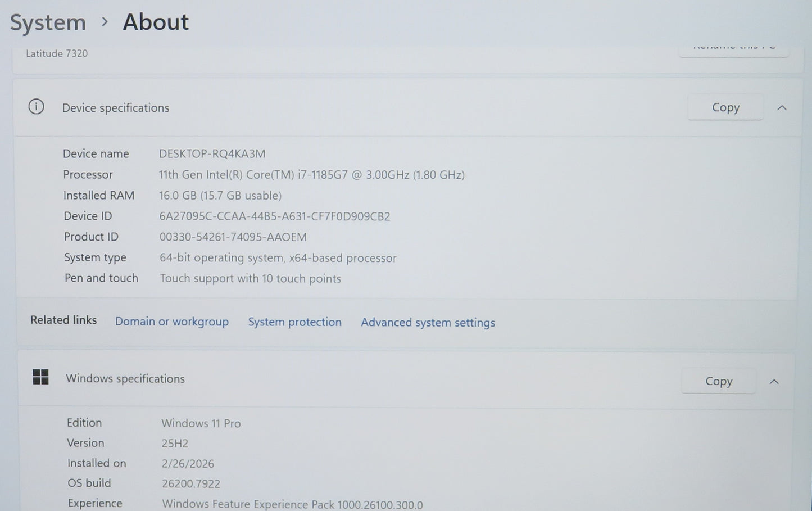Click the Windows specifications heading
The height and width of the screenshot is (511, 812).
tap(125, 379)
